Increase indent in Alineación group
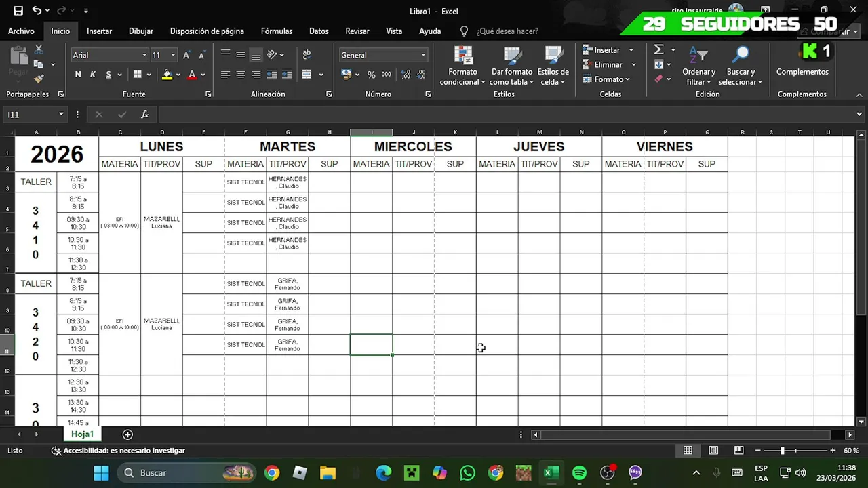Viewport: 868px width, 488px height. point(287,75)
